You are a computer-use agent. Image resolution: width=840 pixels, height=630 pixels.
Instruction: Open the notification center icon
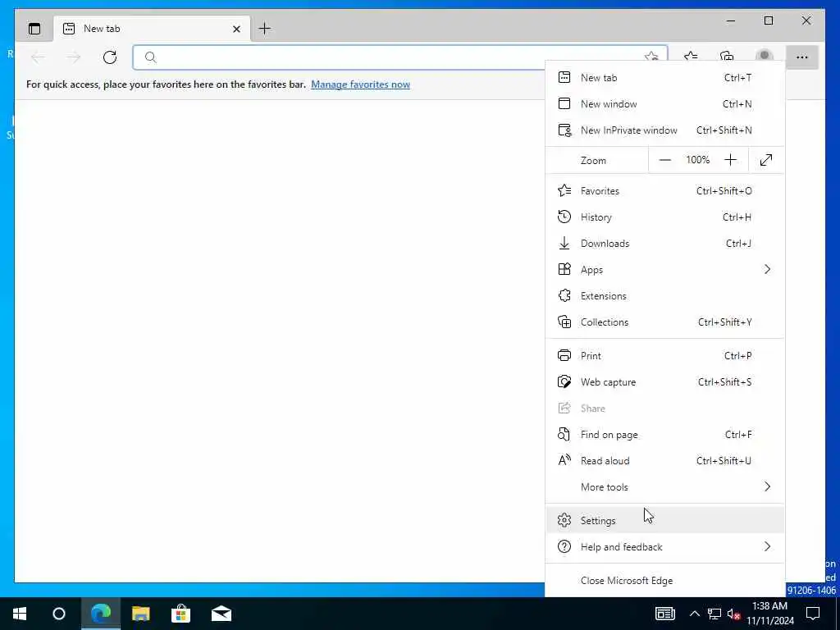tap(813, 614)
